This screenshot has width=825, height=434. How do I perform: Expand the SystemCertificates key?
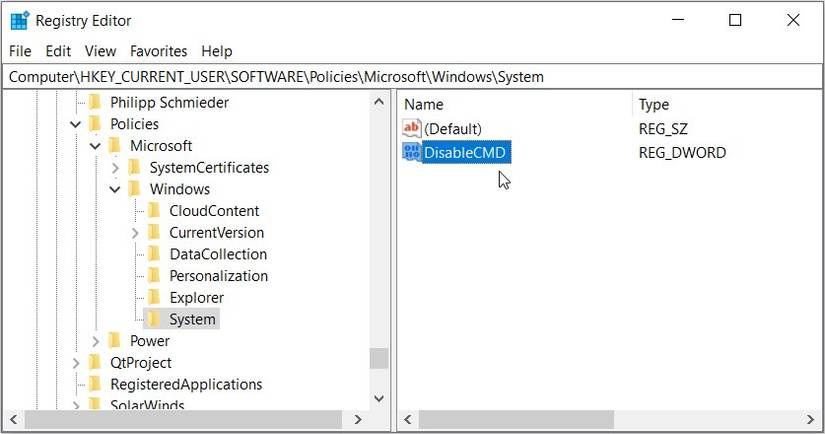pyautogui.click(x=115, y=168)
